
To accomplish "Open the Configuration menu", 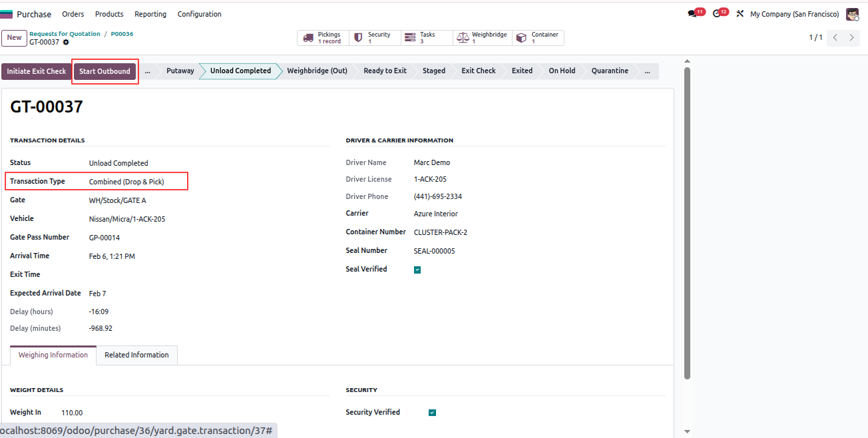I will point(200,14).
